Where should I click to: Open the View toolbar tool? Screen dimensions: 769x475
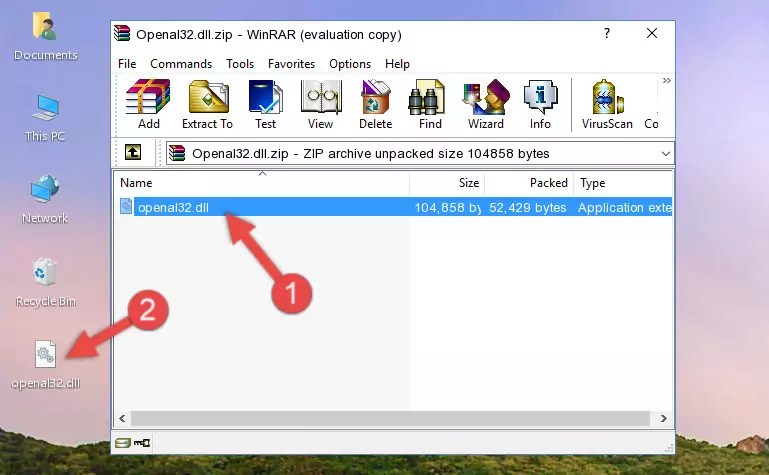click(x=321, y=104)
